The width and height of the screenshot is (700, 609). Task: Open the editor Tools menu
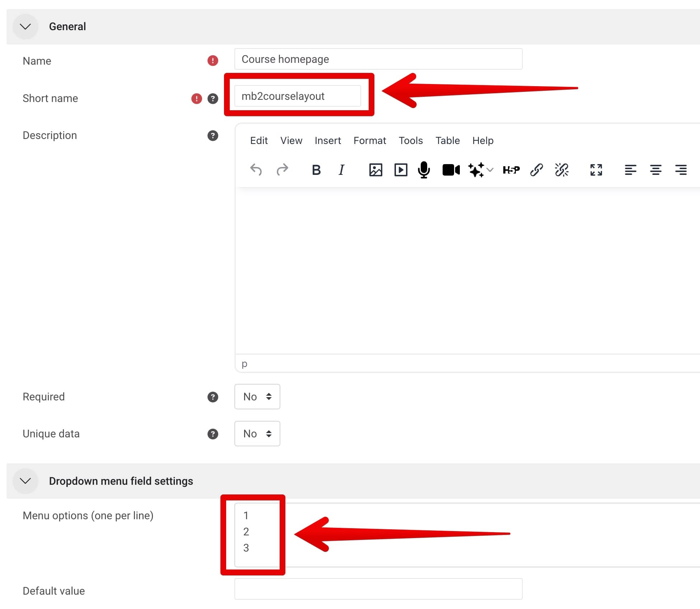411,141
